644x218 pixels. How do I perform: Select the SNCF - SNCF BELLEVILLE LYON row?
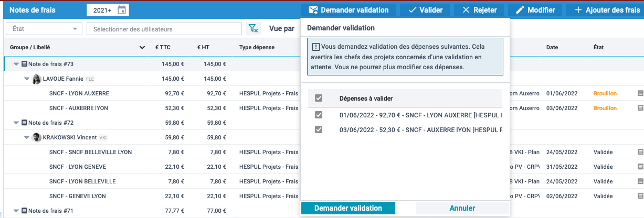[90, 152]
